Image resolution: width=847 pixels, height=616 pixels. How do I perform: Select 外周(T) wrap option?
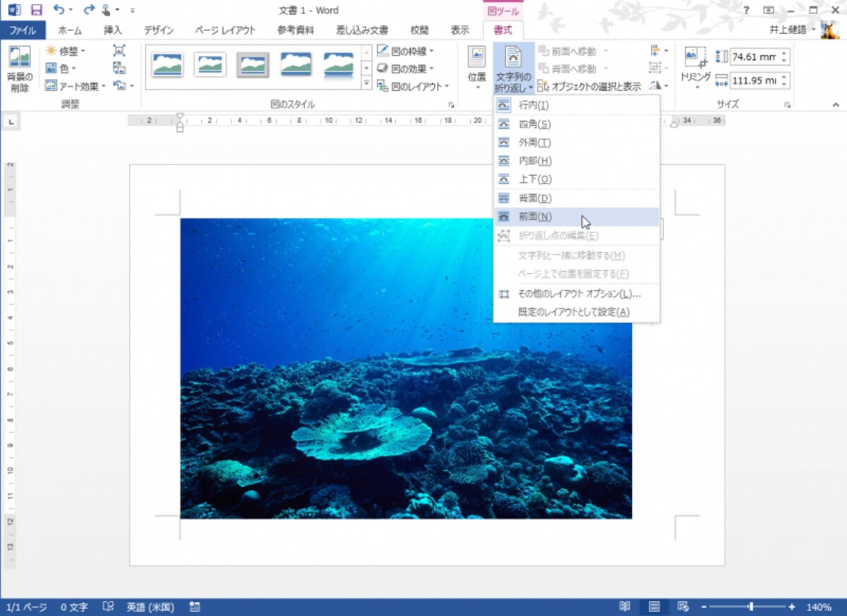tap(577, 143)
